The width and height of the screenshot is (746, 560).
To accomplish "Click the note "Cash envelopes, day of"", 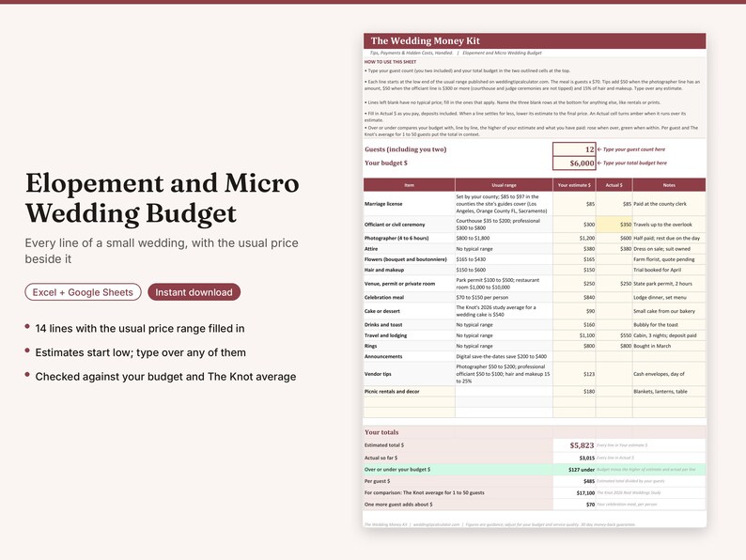I will [x=659, y=374].
